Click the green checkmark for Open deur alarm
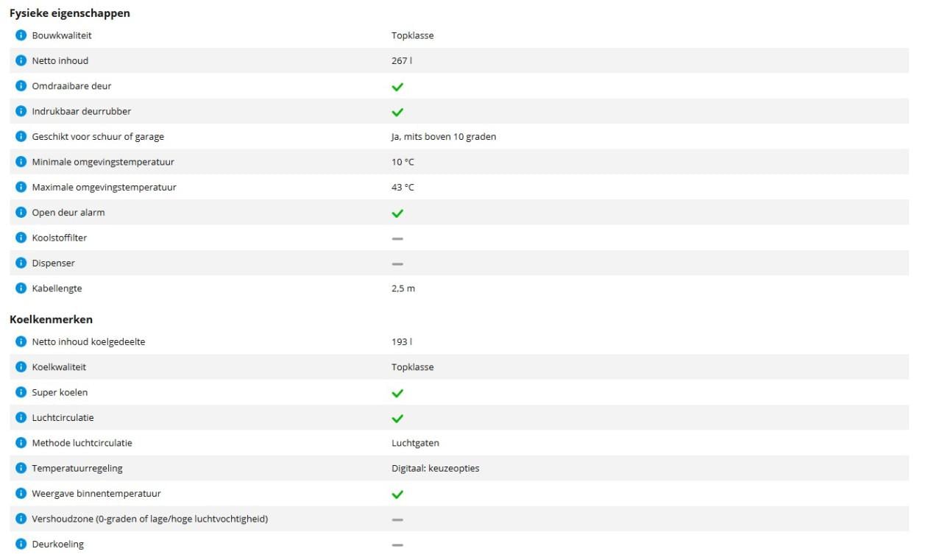The width and height of the screenshot is (942, 560). [x=397, y=213]
